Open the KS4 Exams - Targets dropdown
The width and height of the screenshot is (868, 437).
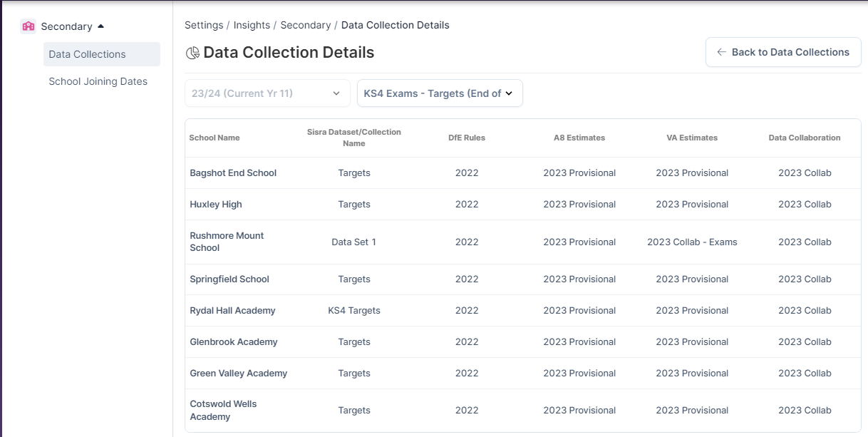pos(439,93)
